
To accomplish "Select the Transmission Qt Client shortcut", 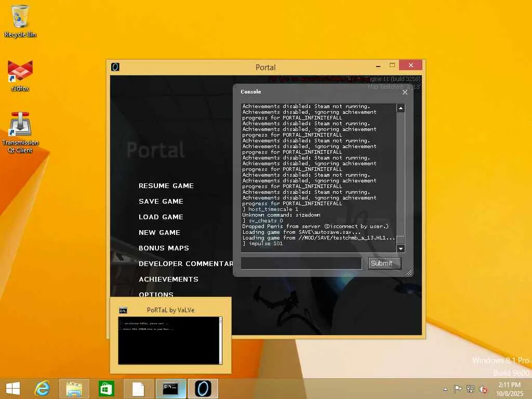I will pos(20,132).
